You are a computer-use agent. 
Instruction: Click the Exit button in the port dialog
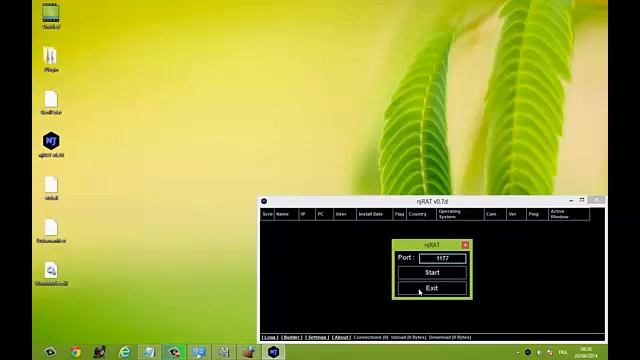[x=432, y=288]
